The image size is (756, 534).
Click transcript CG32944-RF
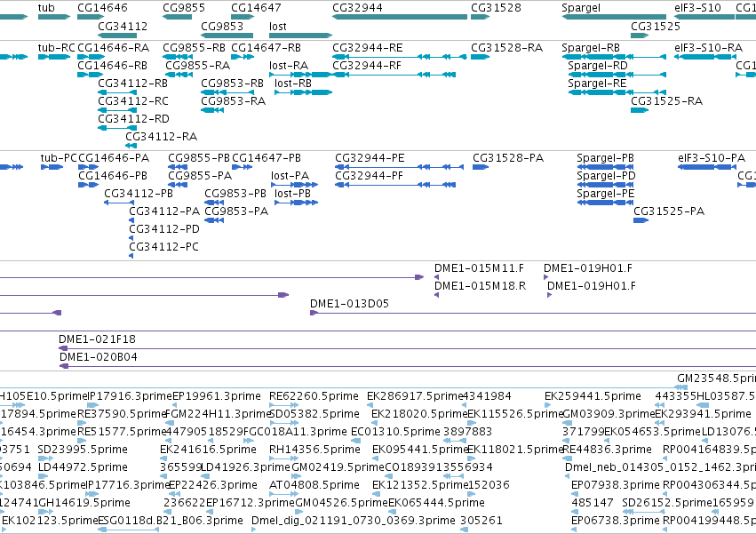coord(394,75)
